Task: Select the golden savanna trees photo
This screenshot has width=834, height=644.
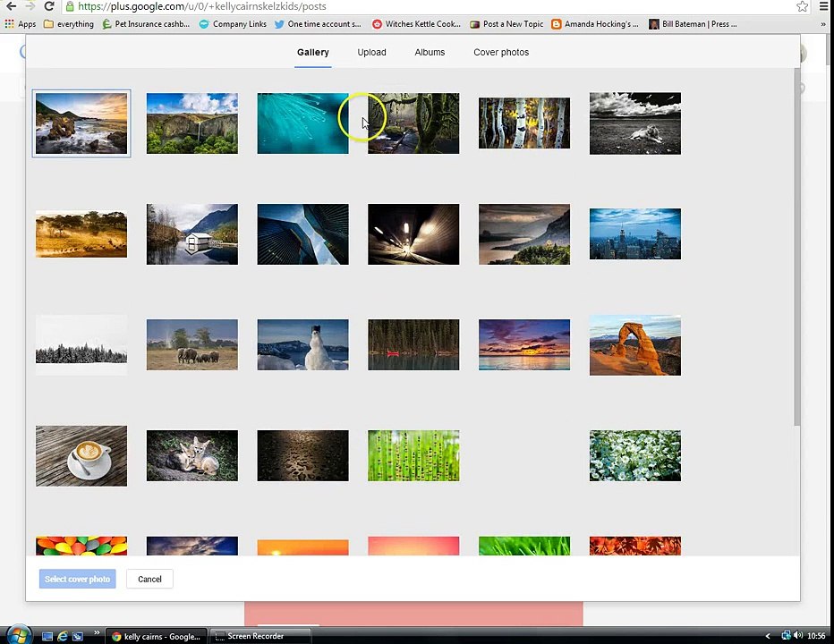Action: (81, 234)
